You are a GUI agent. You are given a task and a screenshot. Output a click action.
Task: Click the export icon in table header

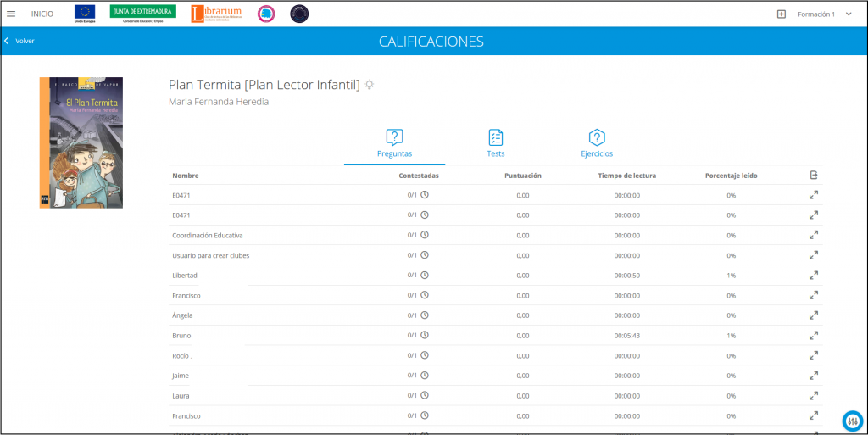pyautogui.click(x=813, y=175)
